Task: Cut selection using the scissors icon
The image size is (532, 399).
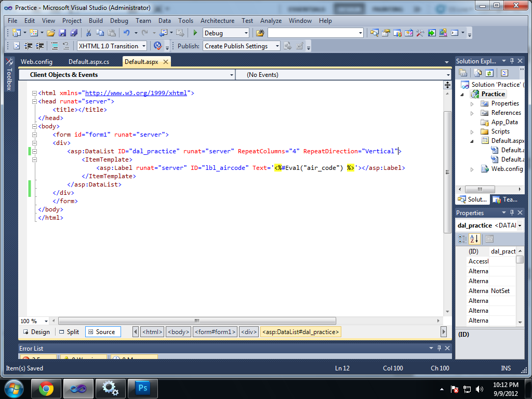Action: [x=88, y=33]
